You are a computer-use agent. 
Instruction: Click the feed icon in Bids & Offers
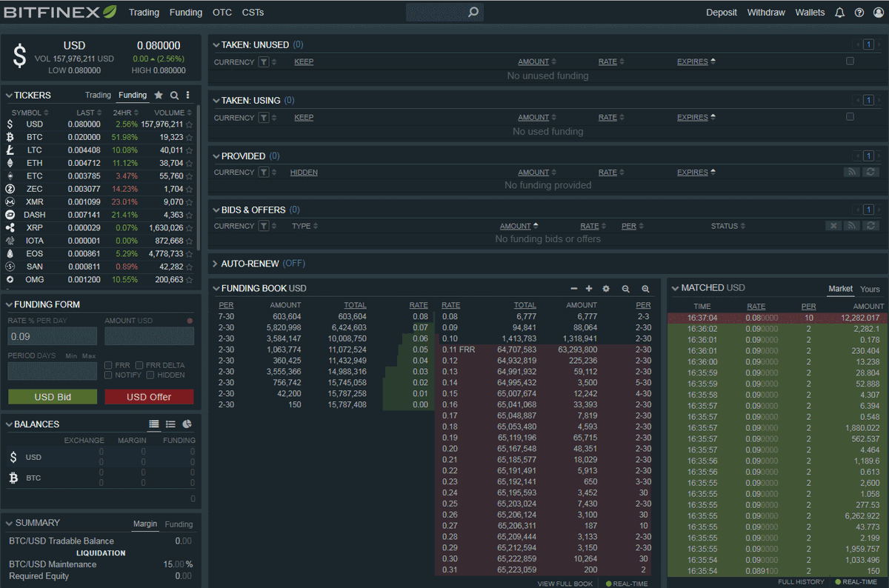tap(852, 226)
